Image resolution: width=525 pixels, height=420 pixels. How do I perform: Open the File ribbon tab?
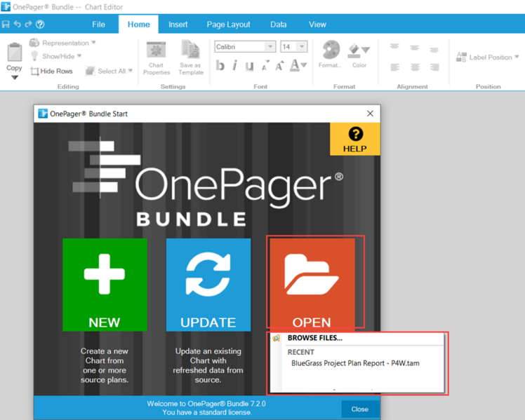[x=98, y=25]
